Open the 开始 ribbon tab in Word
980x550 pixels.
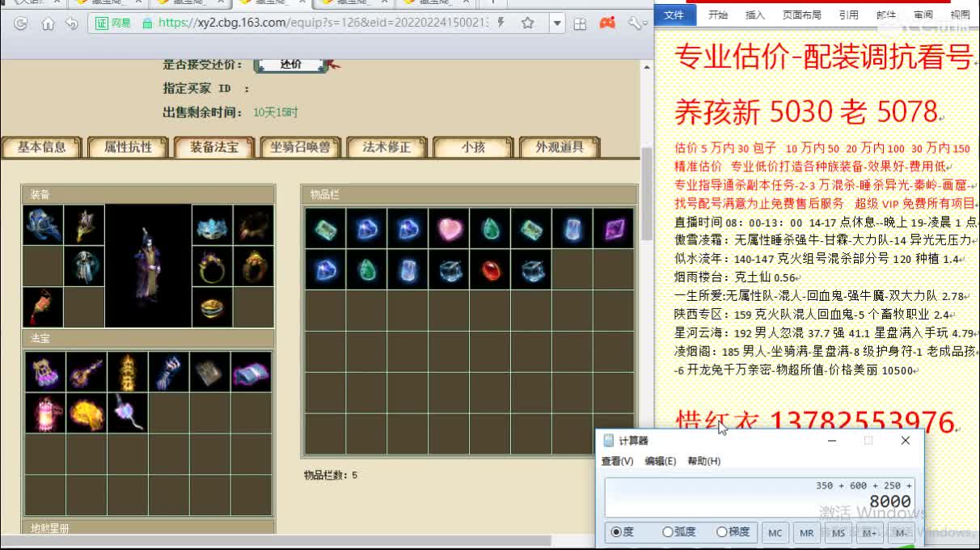[x=718, y=15]
